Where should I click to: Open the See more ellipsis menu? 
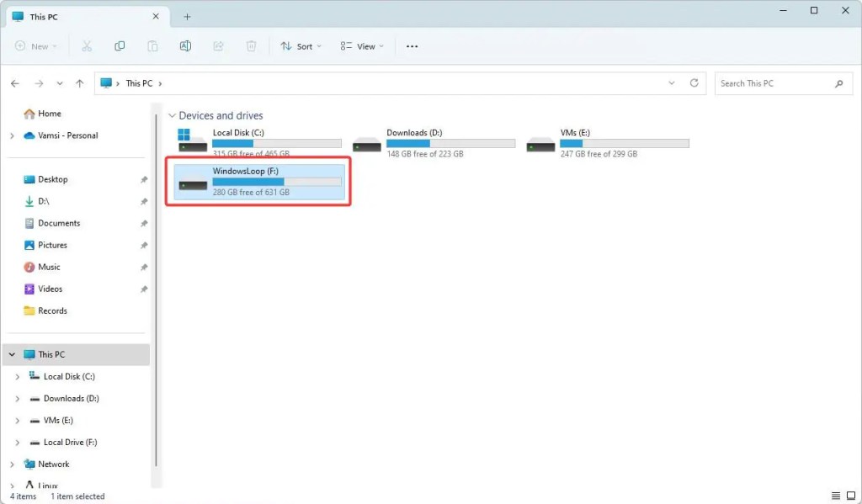[x=412, y=46]
